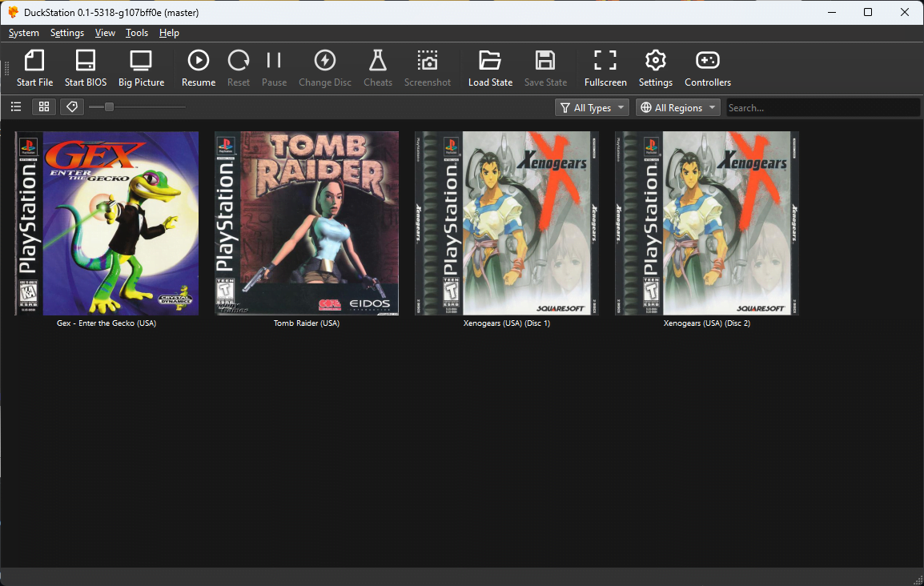
Task: Click the Start File toolbar icon
Action: 34,69
